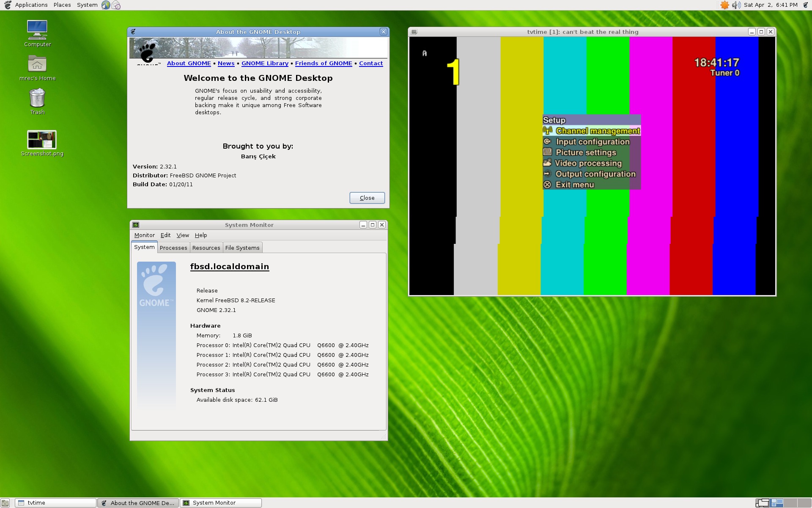The image size is (812, 508).
Task: Switch to second workspace in pager
Action: click(777, 503)
